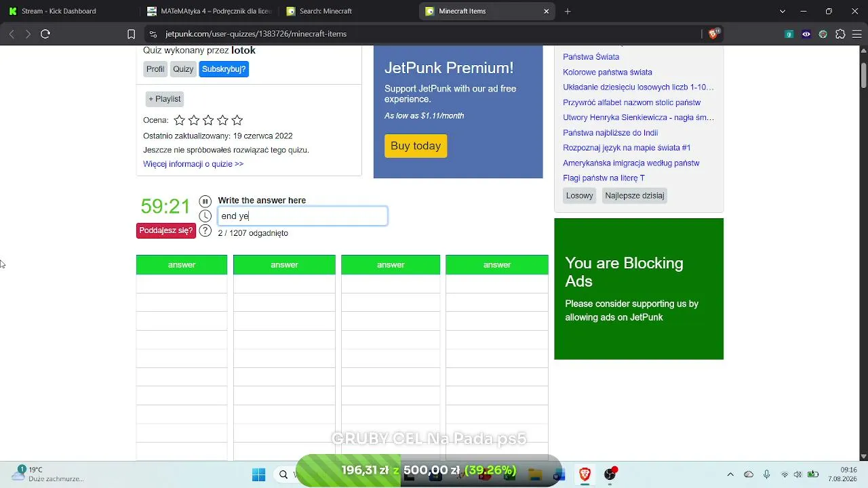This screenshot has width=868, height=488.
Task: Open the round green extension icon in the toolbar
Action: tap(823, 34)
